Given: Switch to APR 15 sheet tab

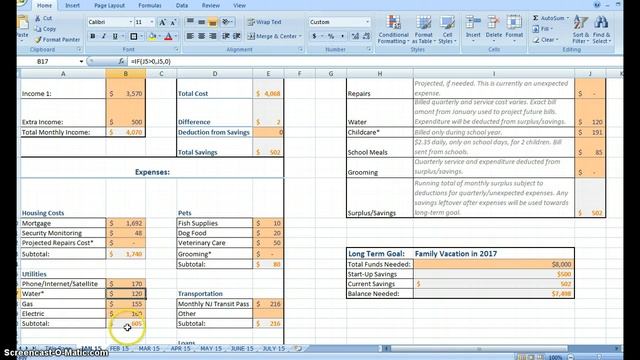Looking at the screenshot, I should 180,349.
